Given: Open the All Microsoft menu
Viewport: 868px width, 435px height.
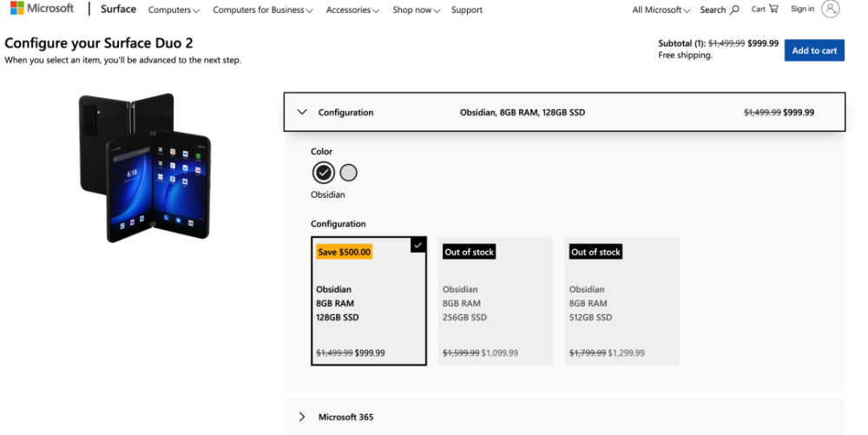Looking at the screenshot, I should tap(661, 10).
